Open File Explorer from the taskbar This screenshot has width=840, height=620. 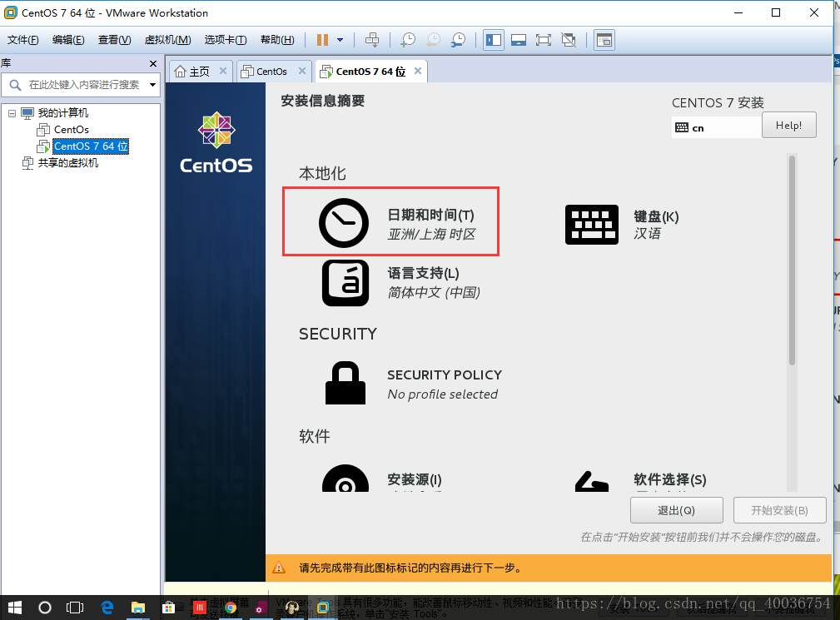pyautogui.click(x=138, y=608)
